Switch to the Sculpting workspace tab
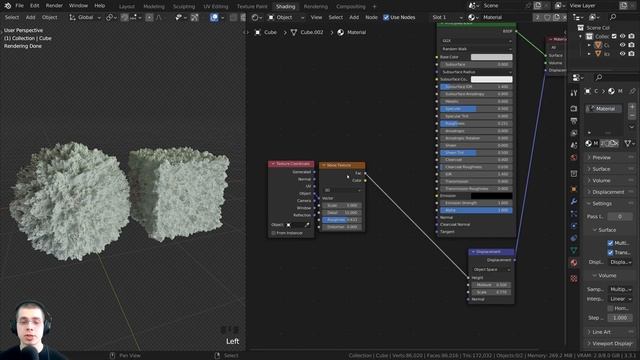This screenshot has width=640, height=360. 184,7
